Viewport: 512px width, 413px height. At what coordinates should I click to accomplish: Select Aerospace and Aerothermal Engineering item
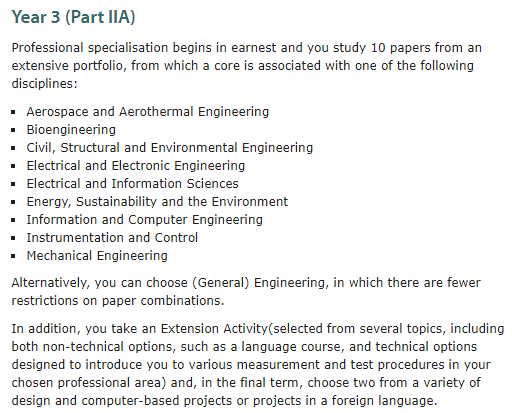pyautogui.click(x=148, y=112)
